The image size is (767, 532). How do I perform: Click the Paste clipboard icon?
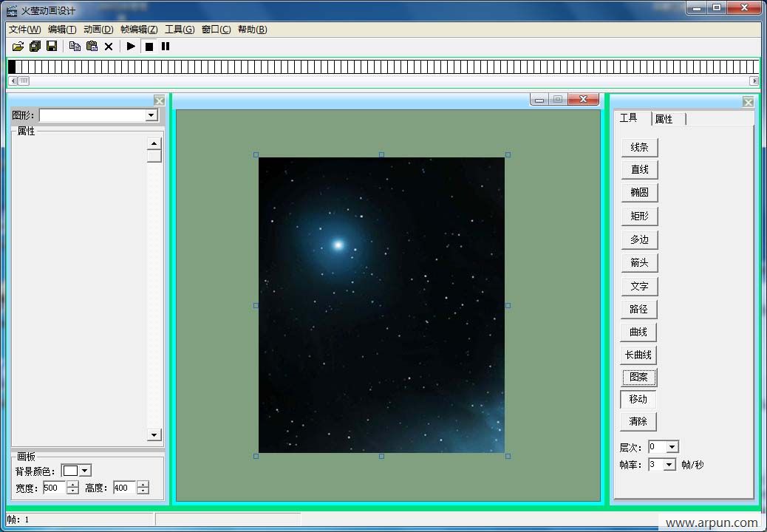tap(92, 47)
